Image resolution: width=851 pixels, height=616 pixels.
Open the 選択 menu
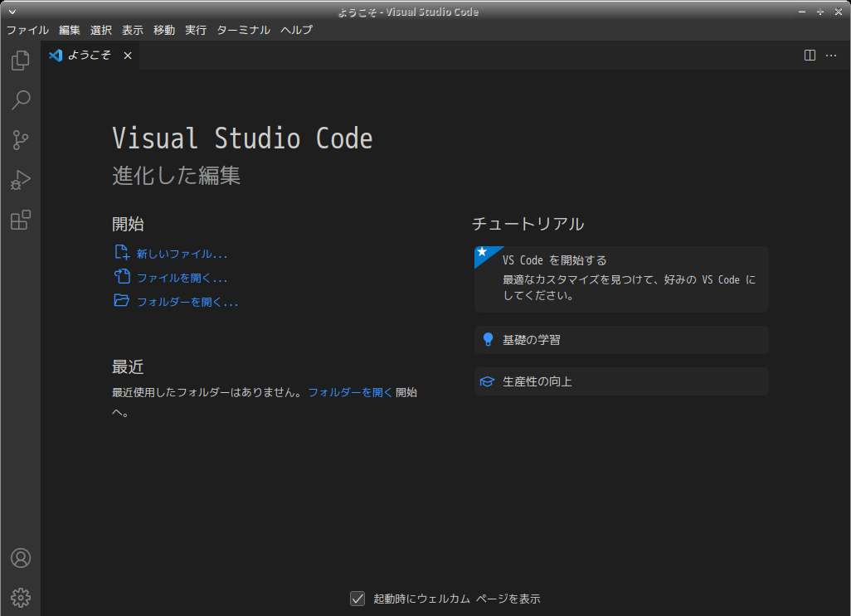(x=101, y=30)
